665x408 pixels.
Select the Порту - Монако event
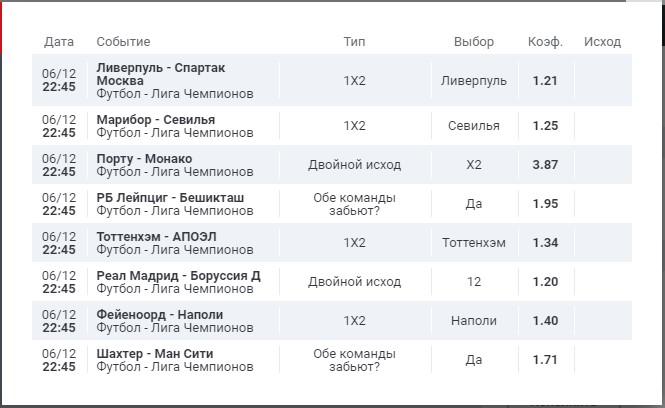click(x=144, y=158)
